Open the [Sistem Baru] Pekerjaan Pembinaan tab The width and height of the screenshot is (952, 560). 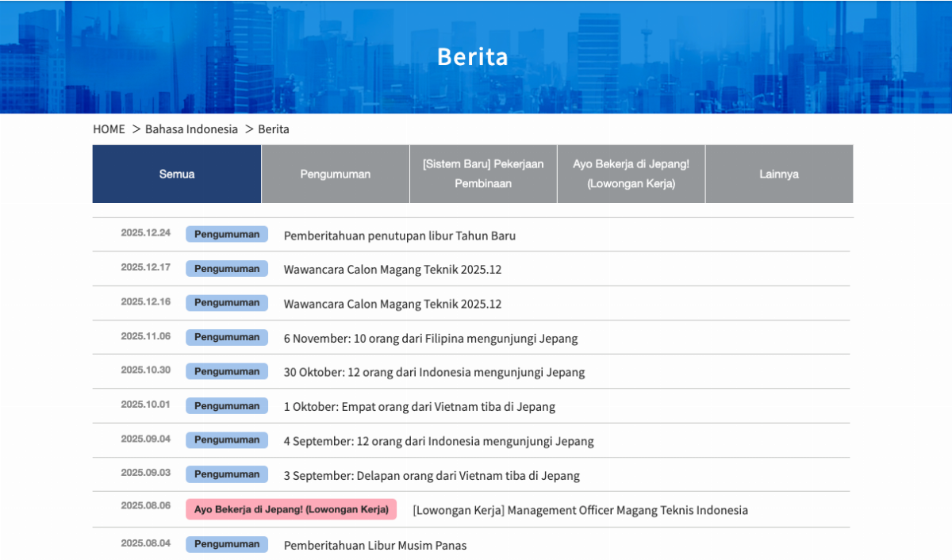(x=483, y=174)
